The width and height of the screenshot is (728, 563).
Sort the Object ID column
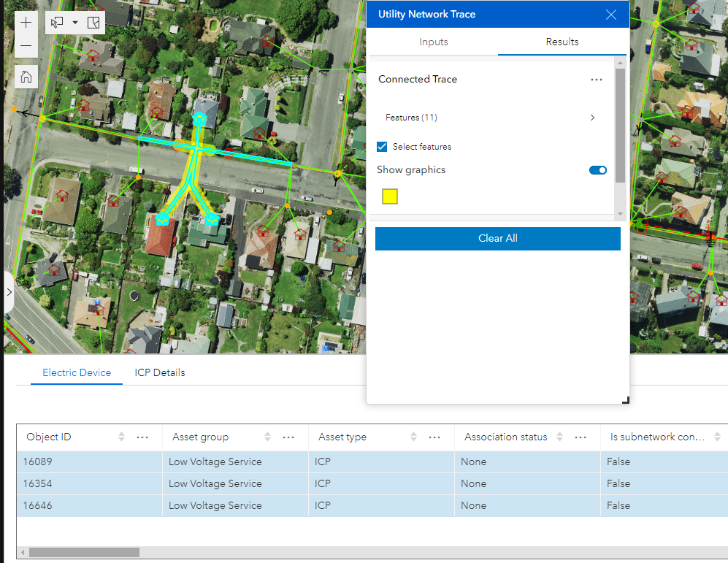coord(121,437)
